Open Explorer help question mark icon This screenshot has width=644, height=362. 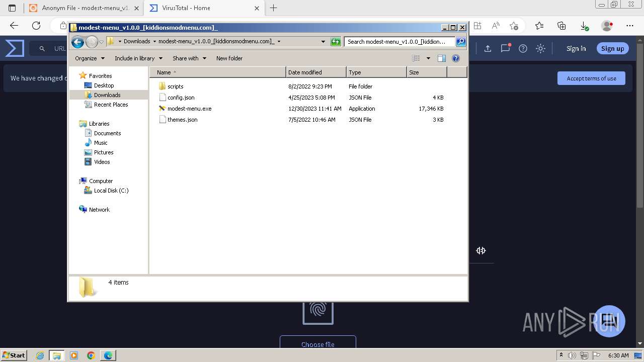(x=456, y=58)
